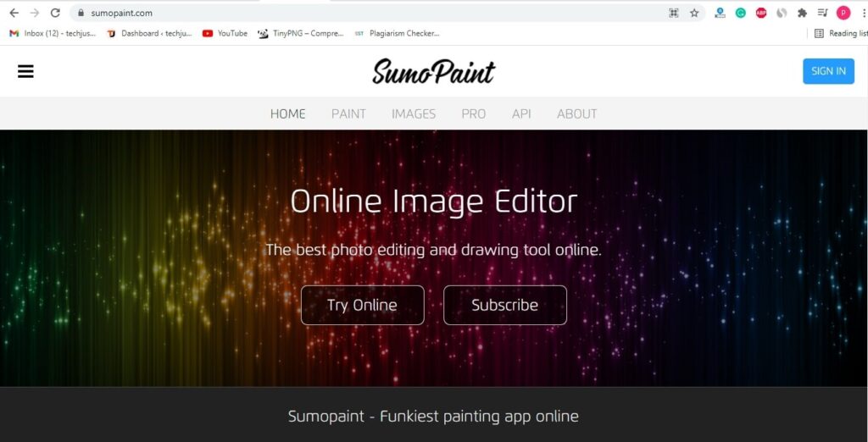Click the browser back arrow
This screenshot has width=868, height=442.
14,13
